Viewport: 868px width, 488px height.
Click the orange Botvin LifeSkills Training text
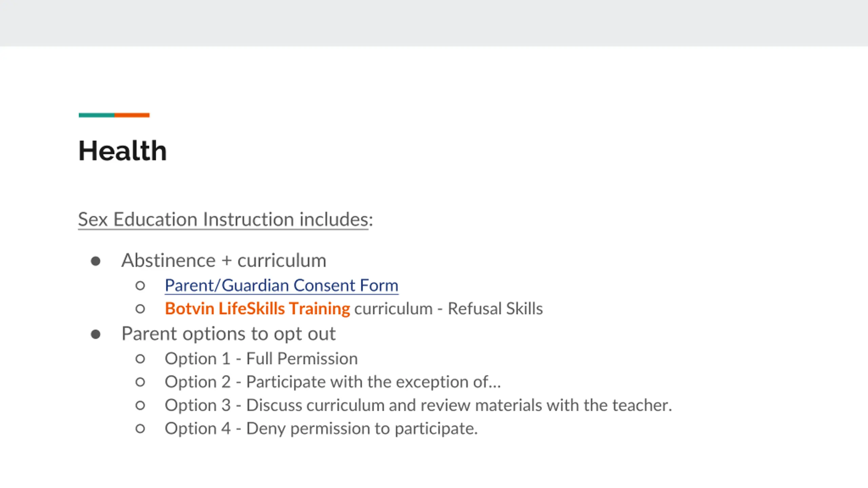click(x=257, y=309)
